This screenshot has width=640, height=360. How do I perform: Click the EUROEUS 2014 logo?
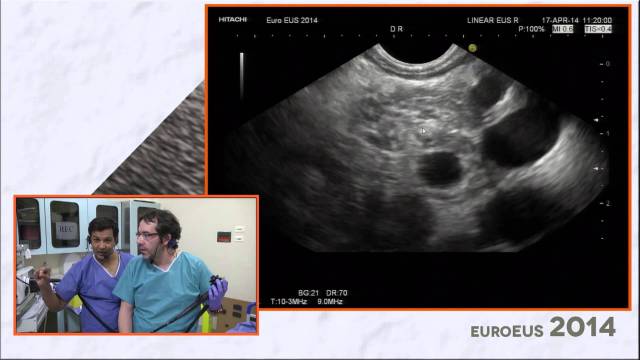[x=543, y=327]
